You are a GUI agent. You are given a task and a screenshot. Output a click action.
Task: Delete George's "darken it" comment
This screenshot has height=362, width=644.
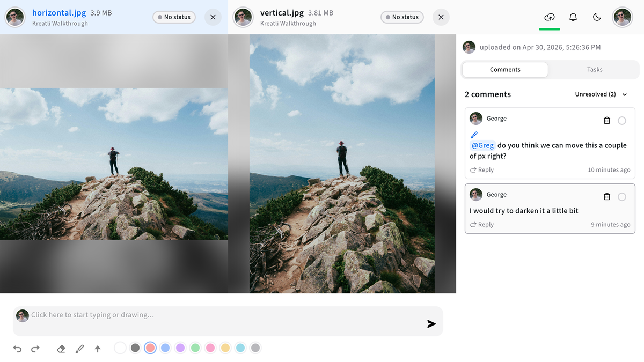pos(607,197)
